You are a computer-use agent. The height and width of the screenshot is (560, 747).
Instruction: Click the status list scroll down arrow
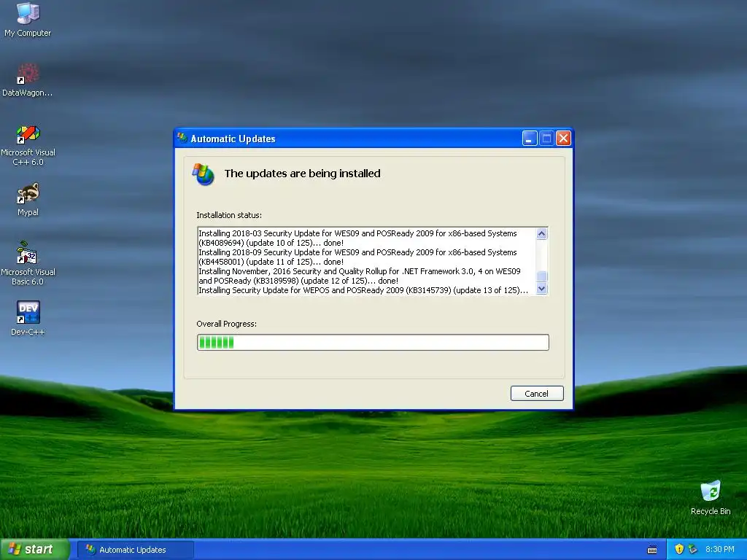point(542,289)
